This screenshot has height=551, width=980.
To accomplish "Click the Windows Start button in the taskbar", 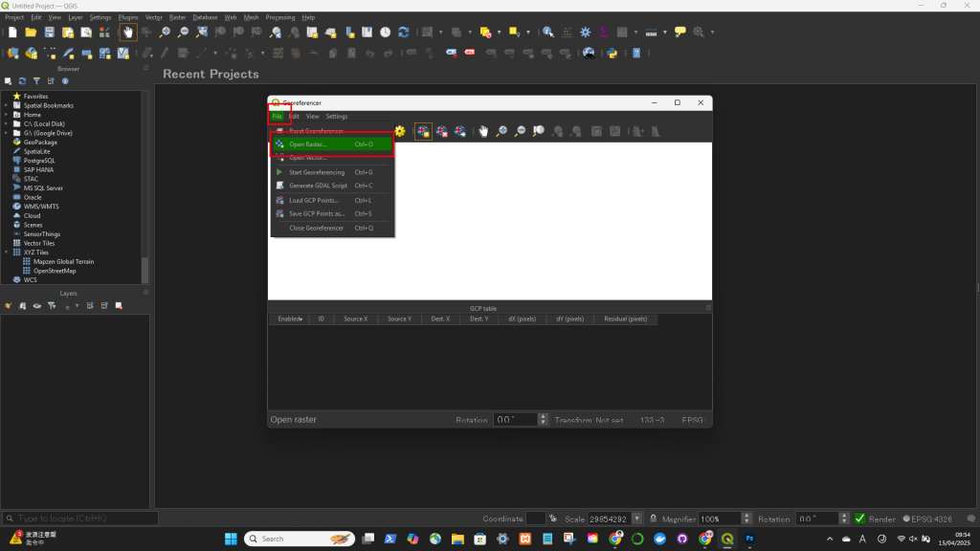I will click(x=231, y=539).
